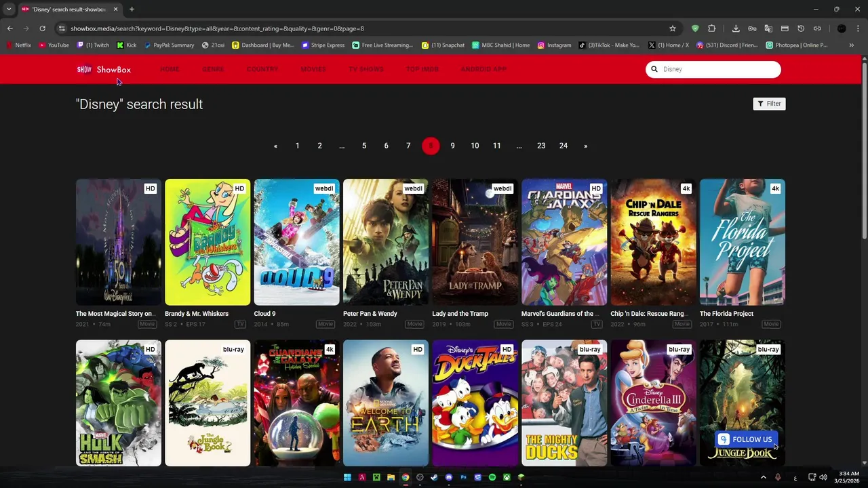Screen dimensions: 868x488
Task: Open File Explorer from the taskbar
Action: (x=391, y=477)
